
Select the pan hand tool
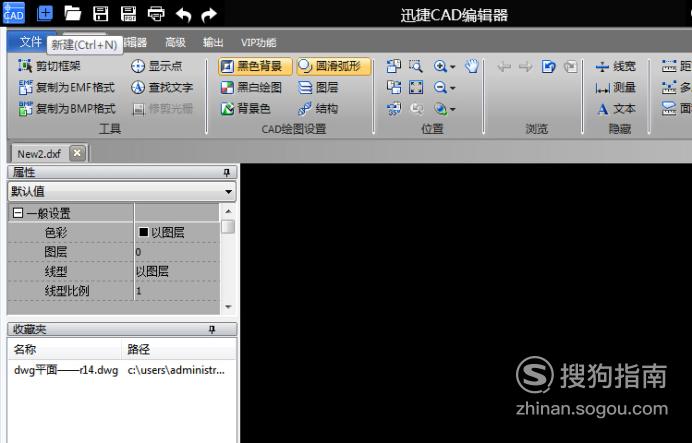point(472,66)
